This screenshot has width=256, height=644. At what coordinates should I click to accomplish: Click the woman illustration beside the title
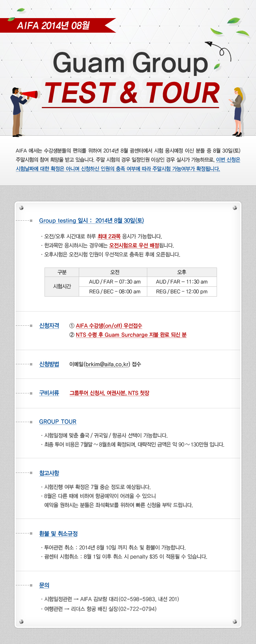pyautogui.click(x=237, y=112)
